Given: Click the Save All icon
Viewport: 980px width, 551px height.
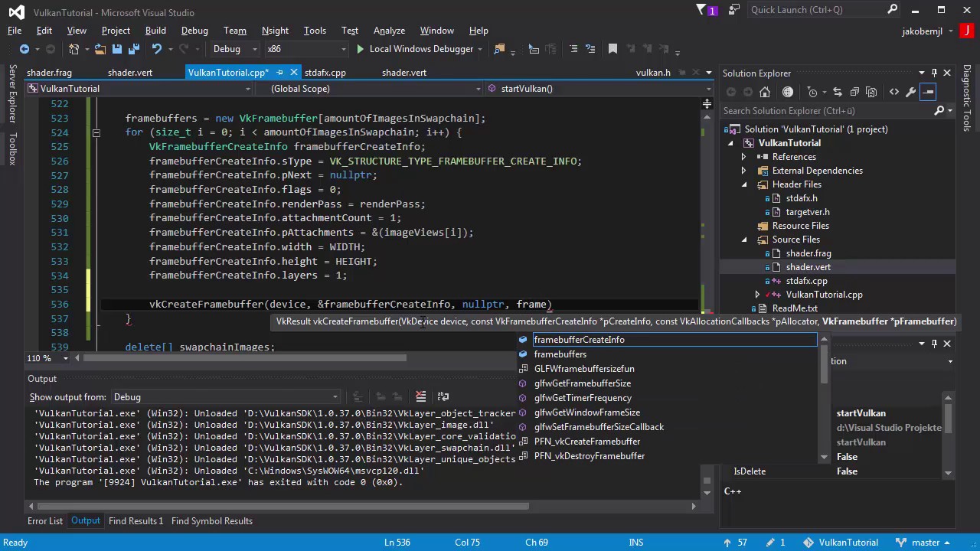Looking at the screenshot, I should [x=134, y=49].
